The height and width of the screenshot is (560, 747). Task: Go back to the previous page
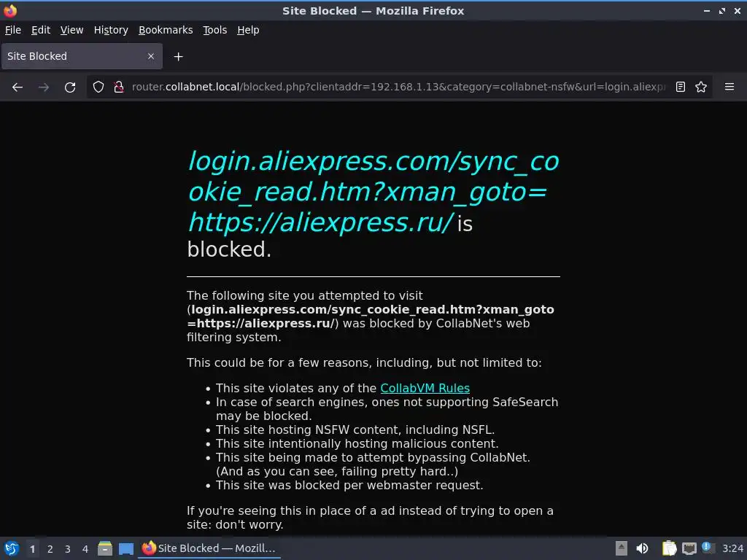coord(18,87)
